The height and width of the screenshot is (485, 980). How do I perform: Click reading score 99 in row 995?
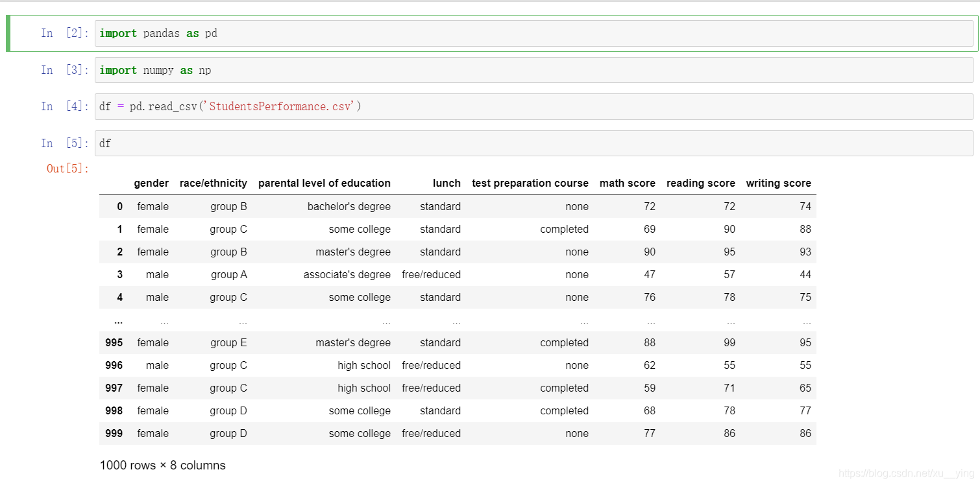coord(729,343)
